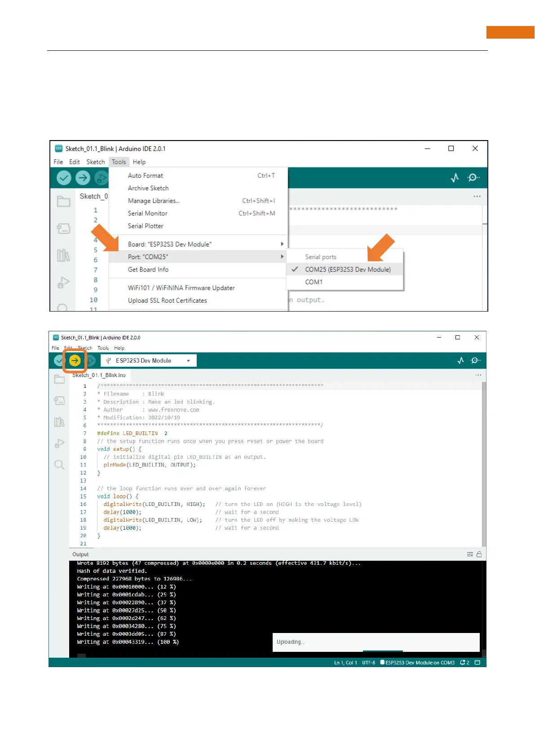Open Sketchbook folder icon in IDE 2.0.1 sidebar

pyautogui.click(x=63, y=201)
